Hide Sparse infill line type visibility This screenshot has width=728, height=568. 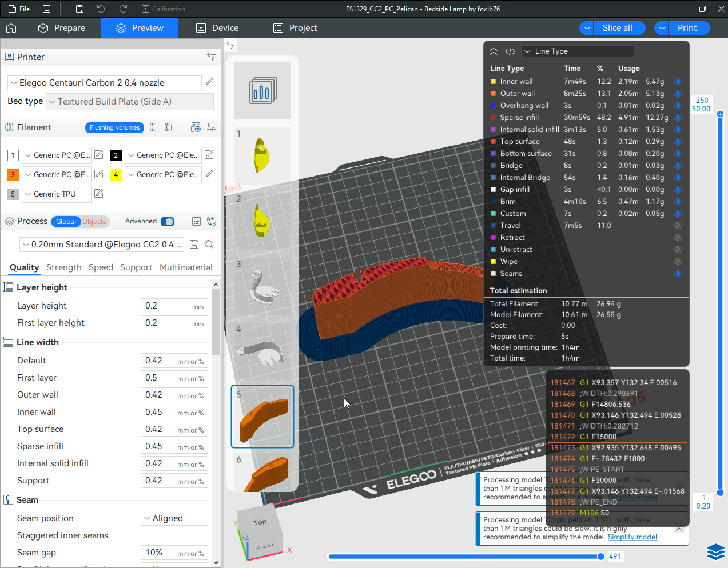coord(678,118)
